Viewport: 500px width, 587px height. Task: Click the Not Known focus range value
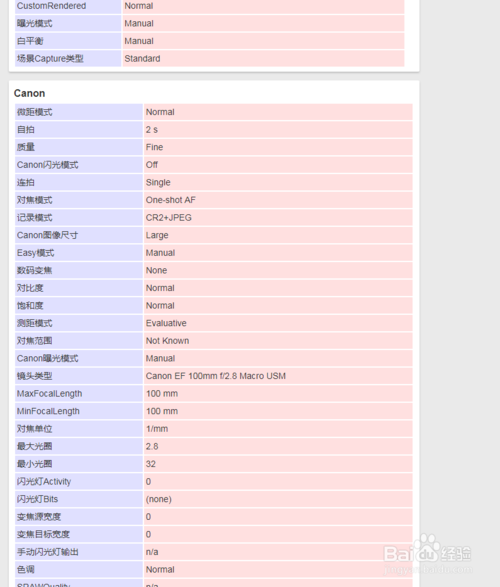167,341
